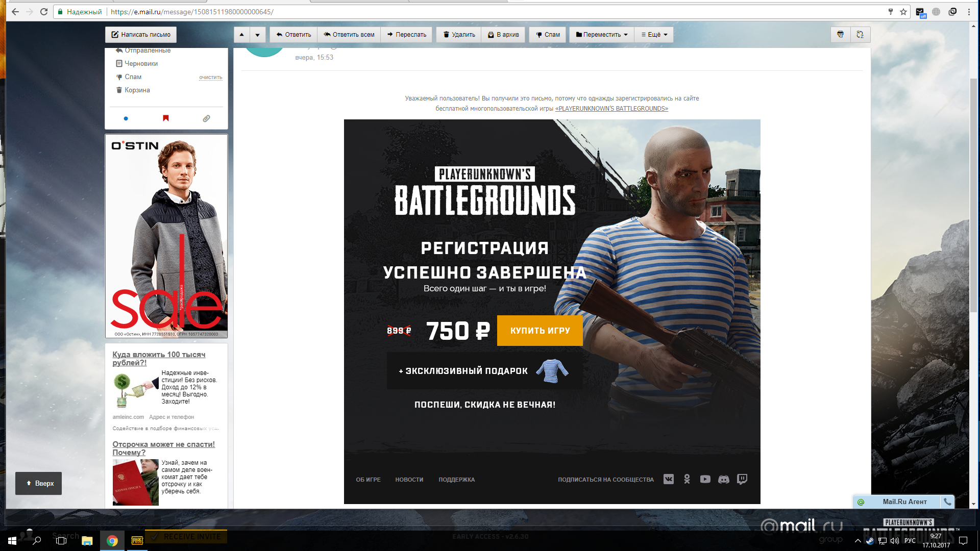Open the Отсрочка может не спасти ad link

[x=163, y=448]
